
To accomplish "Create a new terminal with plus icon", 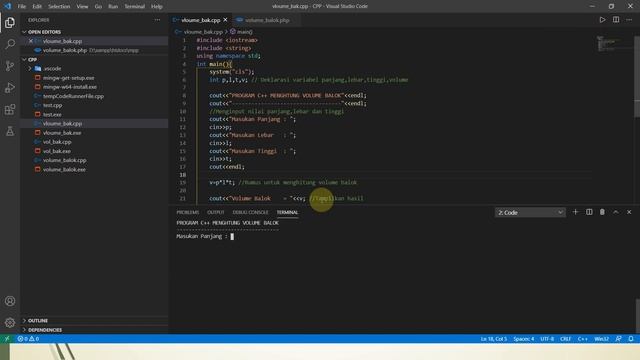I will coord(576,212).
